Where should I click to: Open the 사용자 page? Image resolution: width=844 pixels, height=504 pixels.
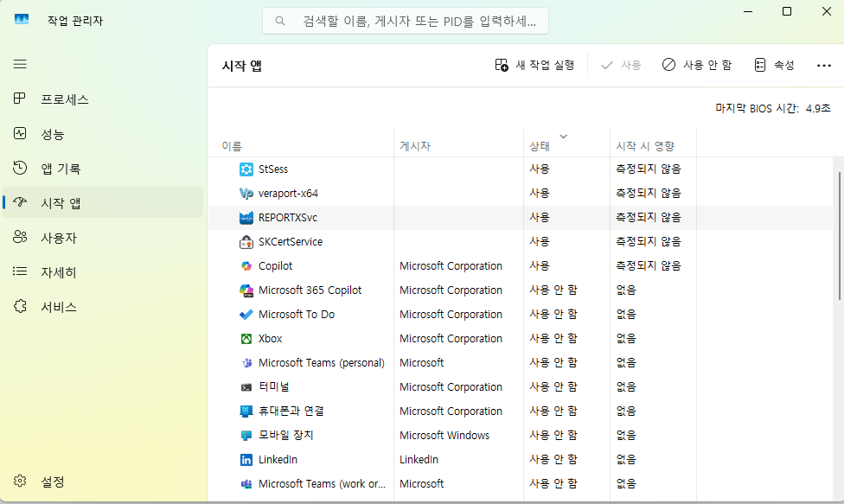[x=103, y=237]
